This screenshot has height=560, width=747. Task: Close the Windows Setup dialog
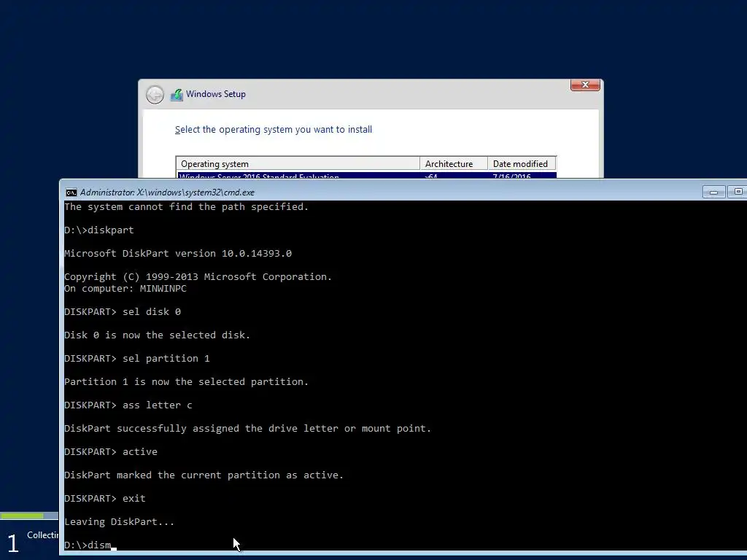(585, 85)
